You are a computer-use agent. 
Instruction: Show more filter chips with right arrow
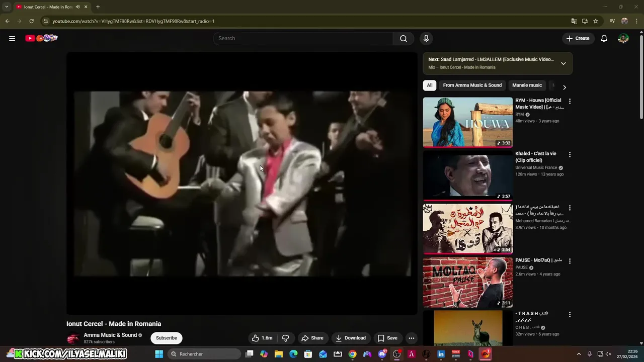[x=564, y=87]
